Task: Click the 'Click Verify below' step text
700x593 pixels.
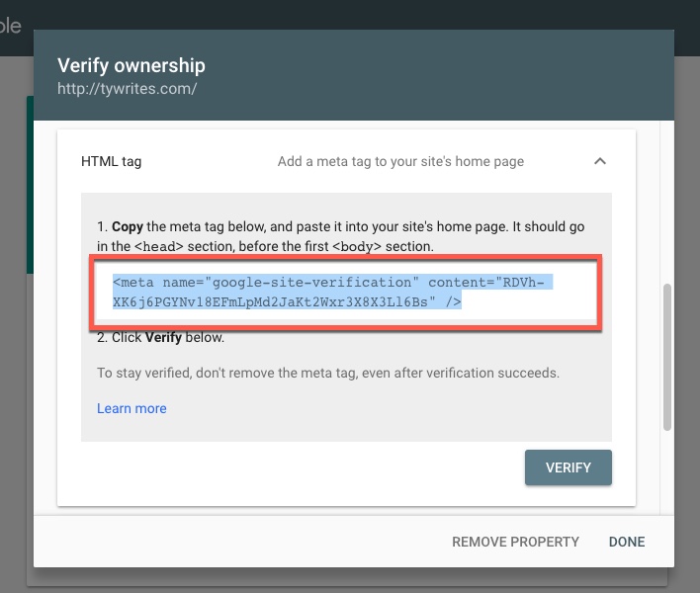Action: tap(160, 338)
